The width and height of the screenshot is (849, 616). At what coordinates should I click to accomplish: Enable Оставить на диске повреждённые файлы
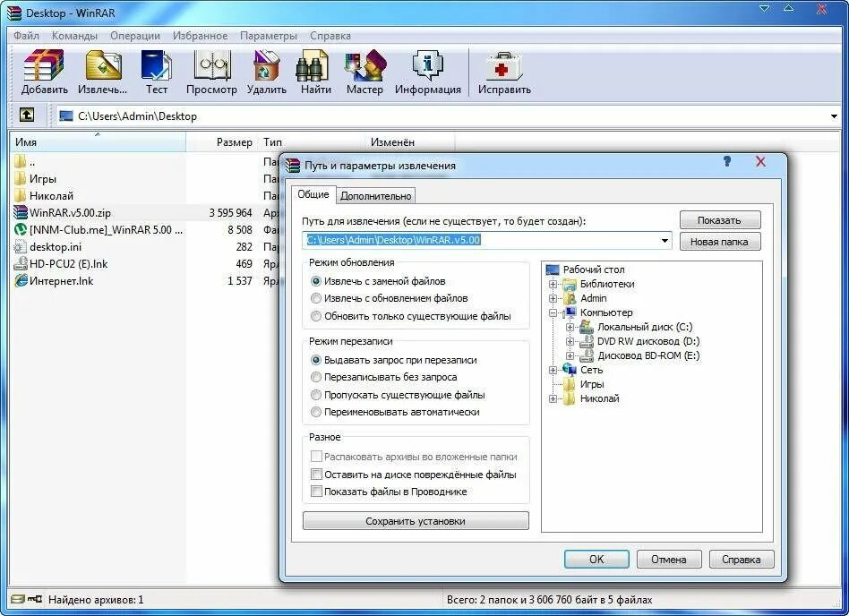click(x=316, y=475)
